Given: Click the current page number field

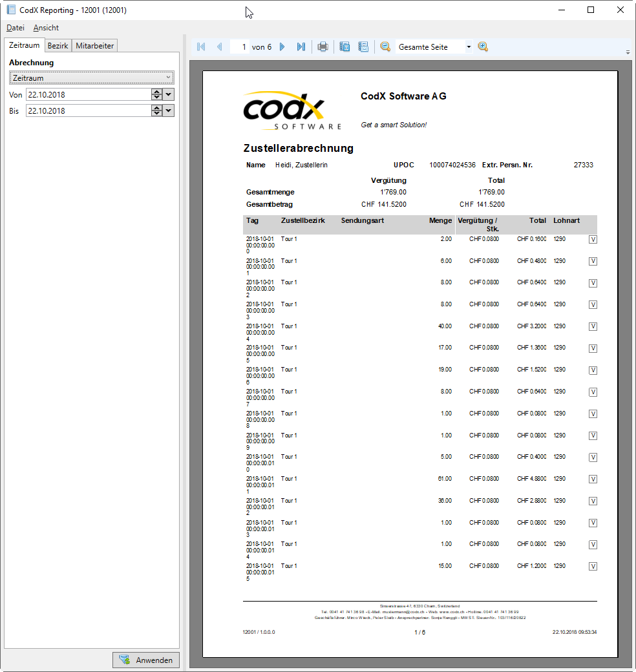Looking at the screenshot, I should tap(239, 47).
